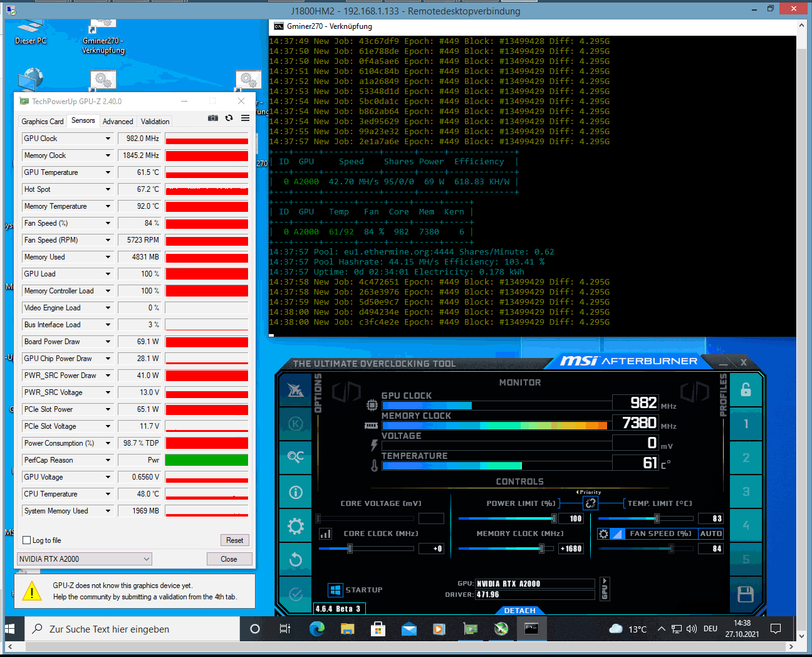This screenshot has height=657, width=812.
Task: Click the Afterburner profile lock icon
Action: (746, 390)
